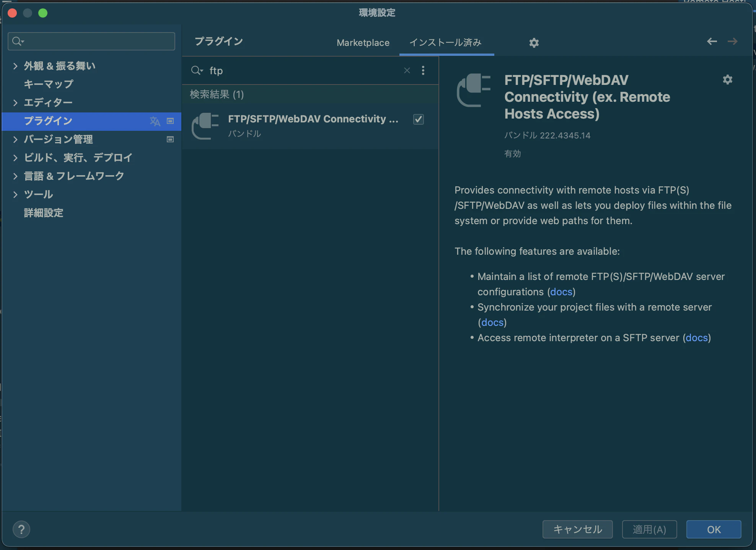This screenshot has height=550, width=756.
Task: Click 検索結果 (1) header
Action: click(217, 94)
